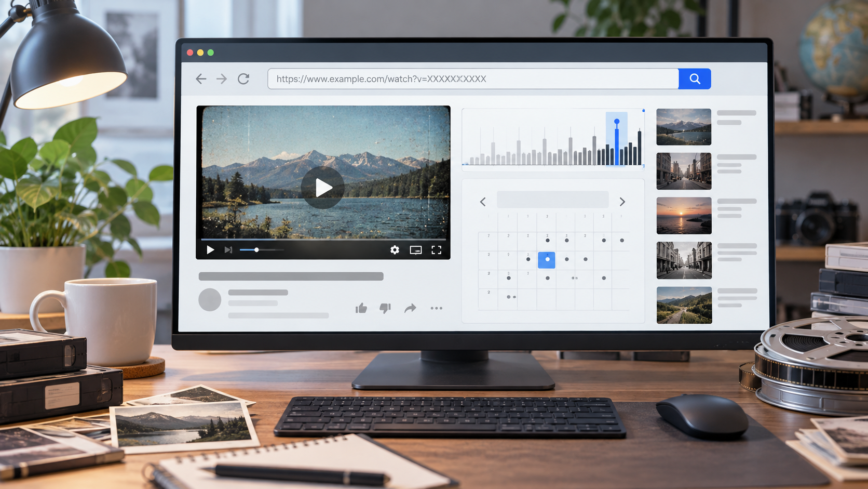
Task: Click the example.com URL address field
Action: (x=473, y=79)
